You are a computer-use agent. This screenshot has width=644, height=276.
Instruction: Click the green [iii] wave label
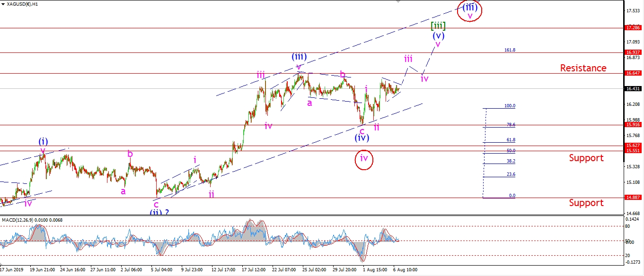[x=438, y=26]
